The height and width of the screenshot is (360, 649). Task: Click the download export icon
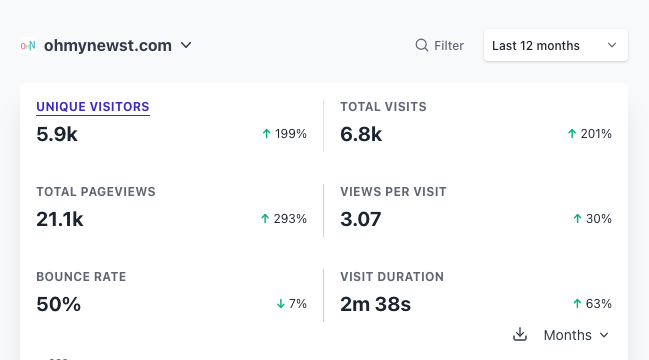[x=520, y=334]
